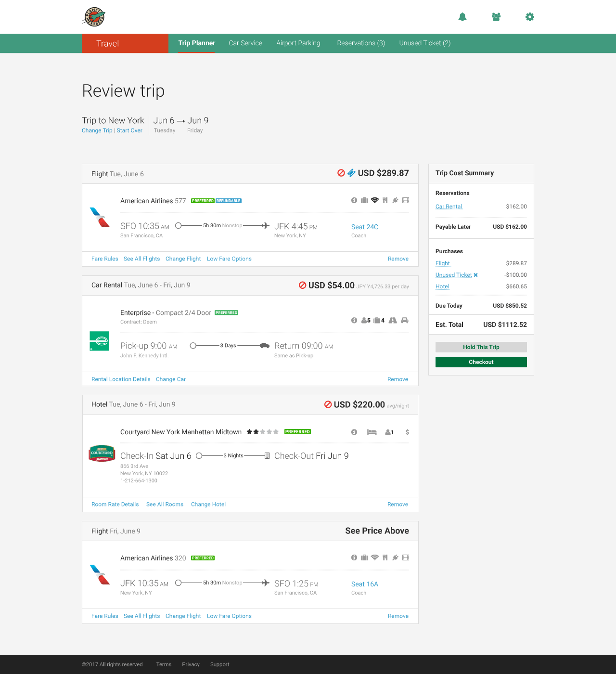Viewport: 616px width, 674px height.
Task: Go to Airport Parking tab
Action: click(x=298, y=43)
